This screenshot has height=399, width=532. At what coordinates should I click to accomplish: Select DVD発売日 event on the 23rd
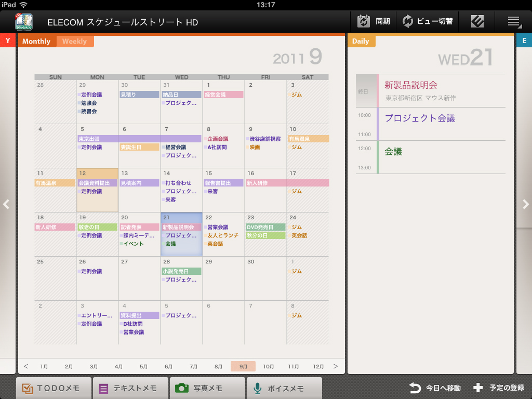[265, 227]
